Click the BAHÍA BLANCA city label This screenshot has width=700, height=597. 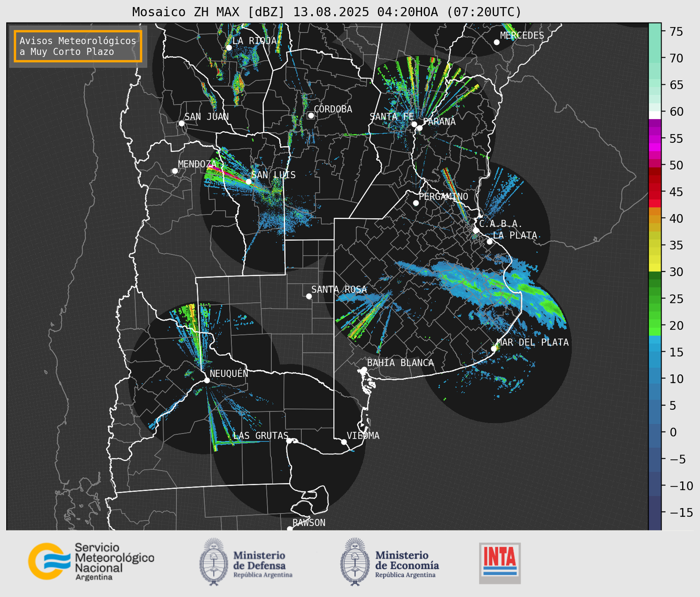click(400, 363)
